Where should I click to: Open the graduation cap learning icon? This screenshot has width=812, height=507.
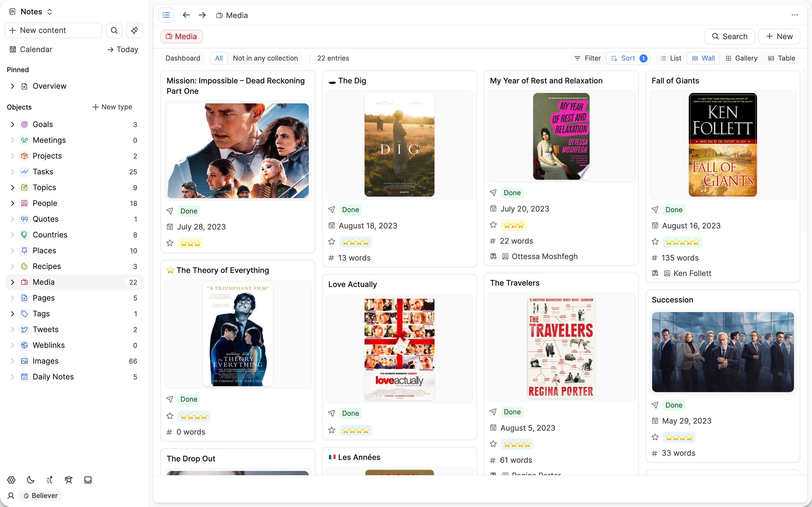[69, 480]
